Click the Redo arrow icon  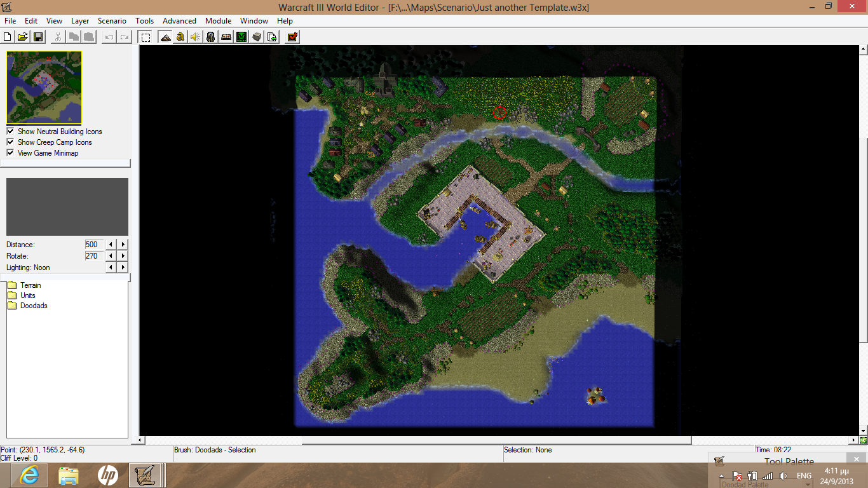125,37
